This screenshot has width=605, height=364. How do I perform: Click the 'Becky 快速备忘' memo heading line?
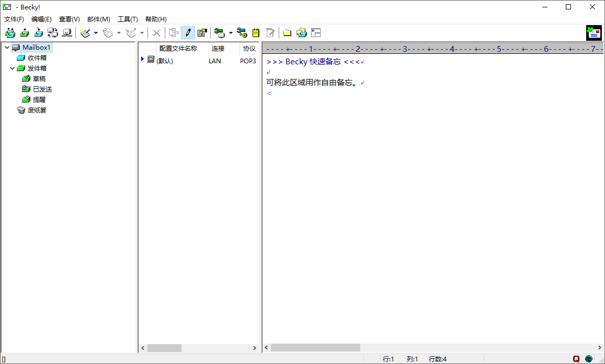313,62
